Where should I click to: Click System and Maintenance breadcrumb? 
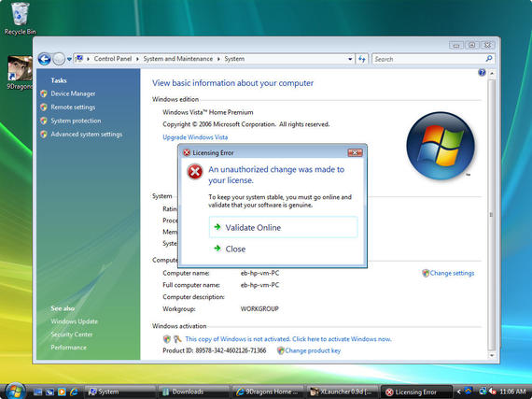177,59
